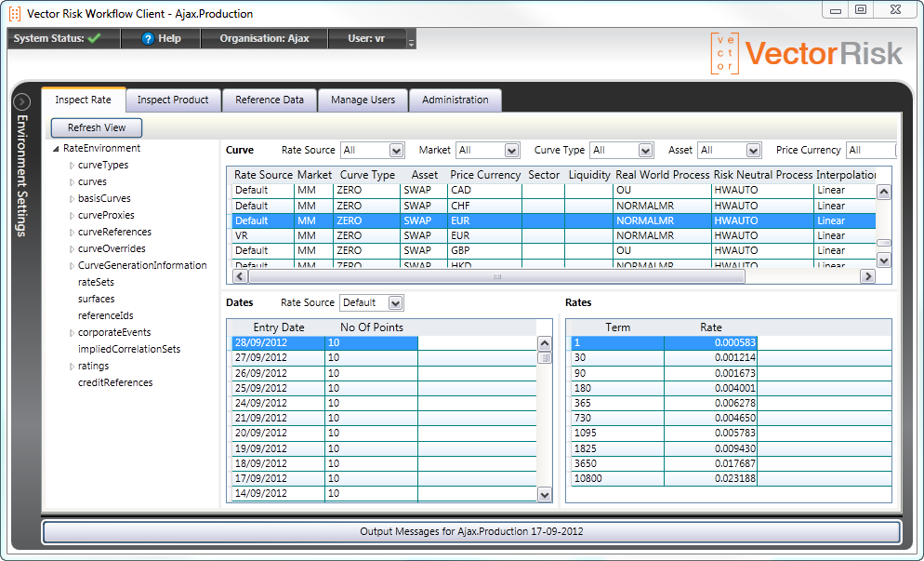This screenshot has width=924, height=561.
Task: Collapse the RateEnvironment tree node
Action: pyautogui.click(x=56, y=149)
